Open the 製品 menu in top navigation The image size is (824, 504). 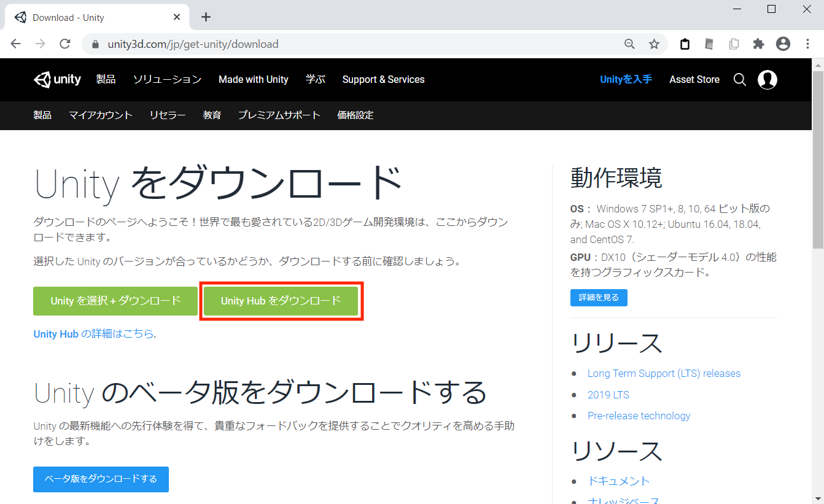pos(106,80)
